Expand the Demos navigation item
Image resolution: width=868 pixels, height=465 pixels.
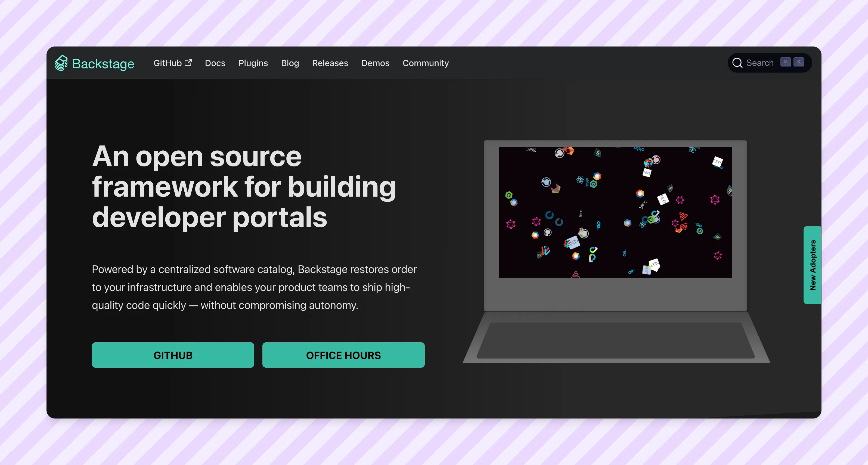pyautogui.click(x=376, y=63)
